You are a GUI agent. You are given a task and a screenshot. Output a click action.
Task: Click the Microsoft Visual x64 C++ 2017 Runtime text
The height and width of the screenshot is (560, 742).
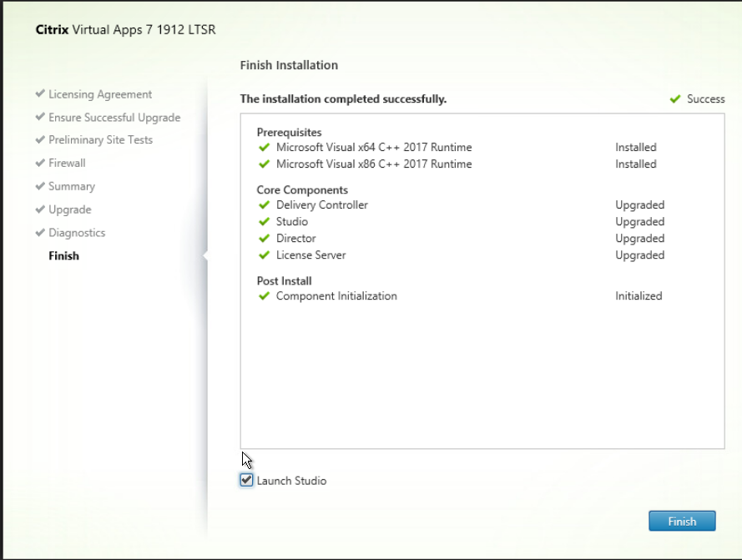374,147
